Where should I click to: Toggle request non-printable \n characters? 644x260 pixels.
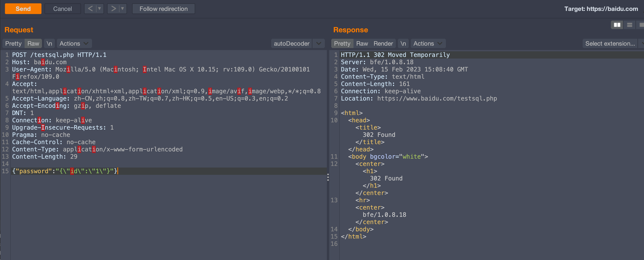coord(49,44)
